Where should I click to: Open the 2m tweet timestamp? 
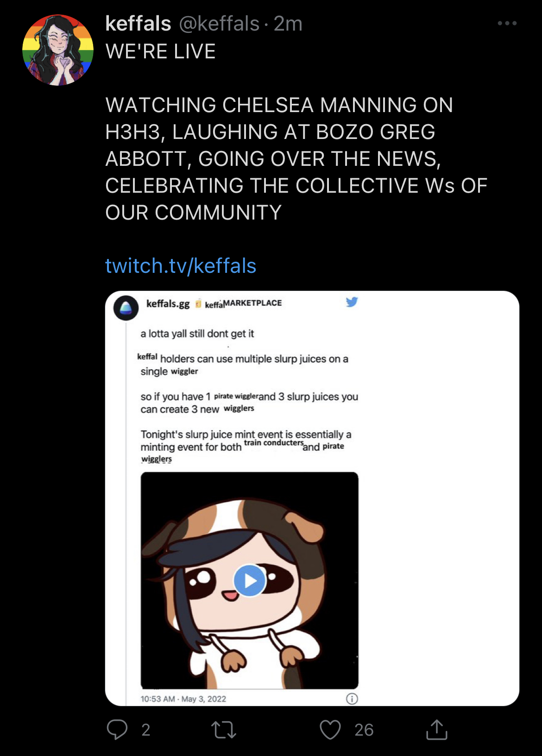coord(288,24)
